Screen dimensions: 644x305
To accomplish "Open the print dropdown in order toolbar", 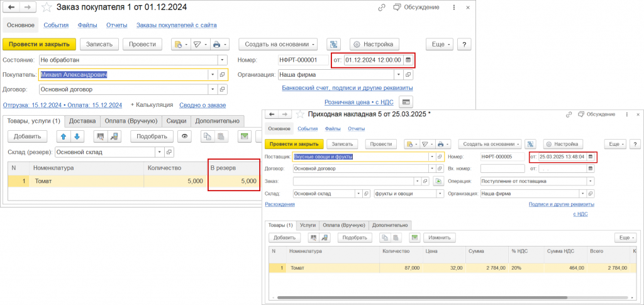I will click(219, 44).
